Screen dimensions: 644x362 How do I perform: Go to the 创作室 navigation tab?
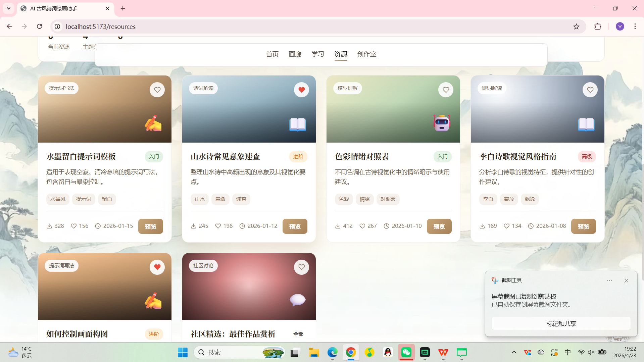[366, 54]
